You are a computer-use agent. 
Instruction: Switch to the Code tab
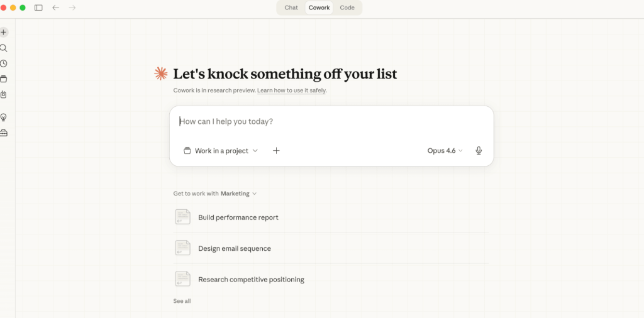pyautogui.click(x=347, y=8)
